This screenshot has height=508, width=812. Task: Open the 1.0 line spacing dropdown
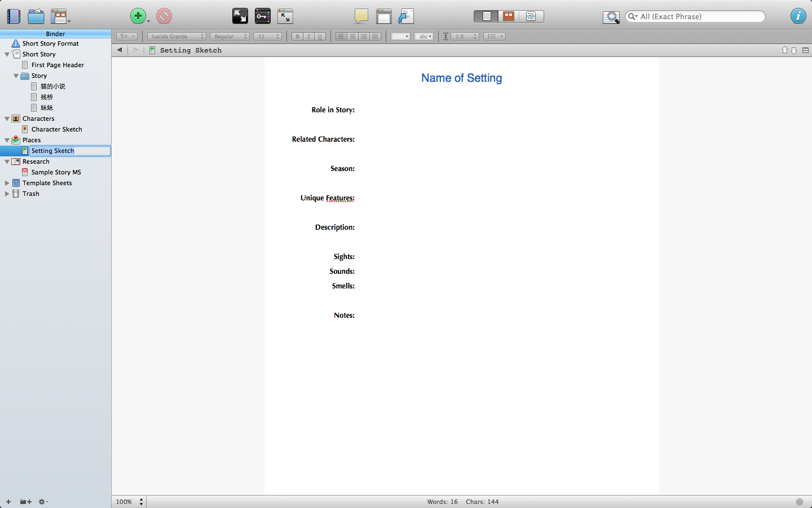pyautogui.click(x=465, y=36)
